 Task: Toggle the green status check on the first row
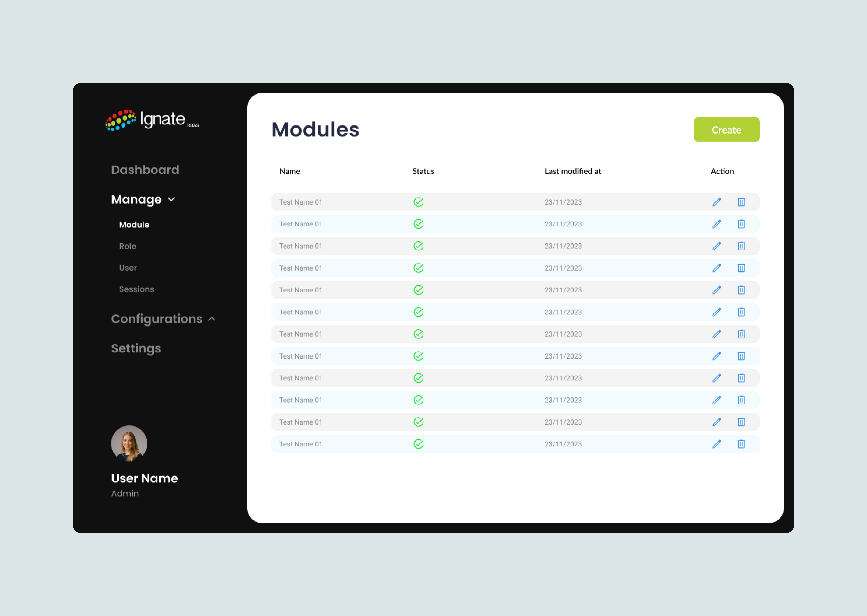(418, 202)
